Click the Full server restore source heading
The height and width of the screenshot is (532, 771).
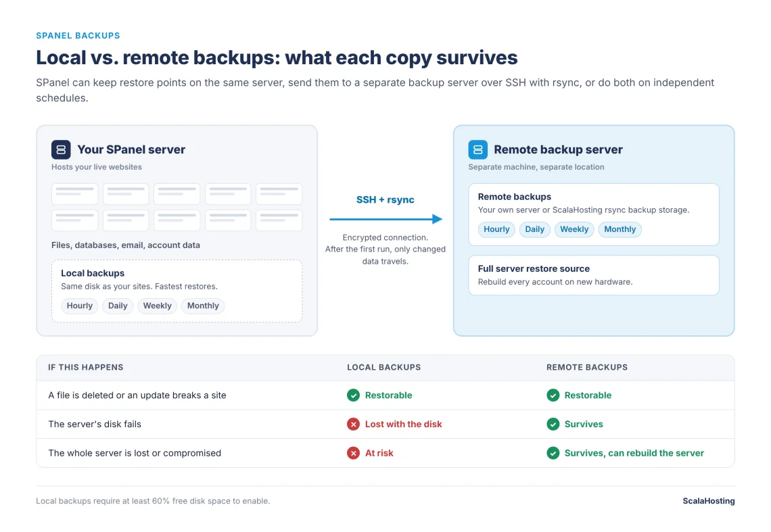point(534,268)
